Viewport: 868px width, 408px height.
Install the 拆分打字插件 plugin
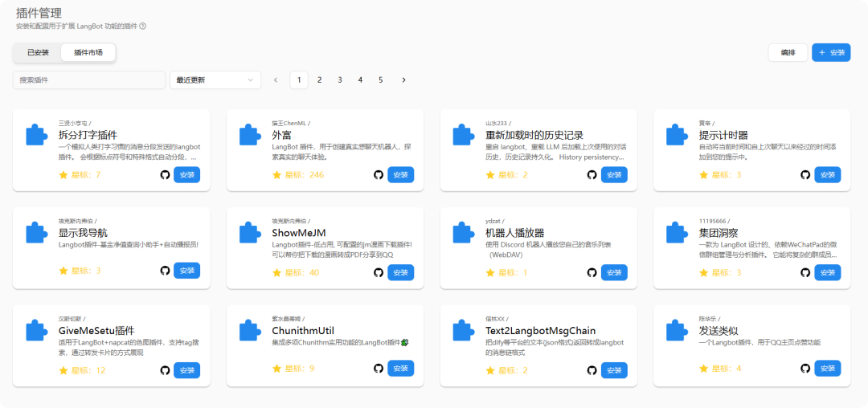pyautogui.click(x=187, y=175)
